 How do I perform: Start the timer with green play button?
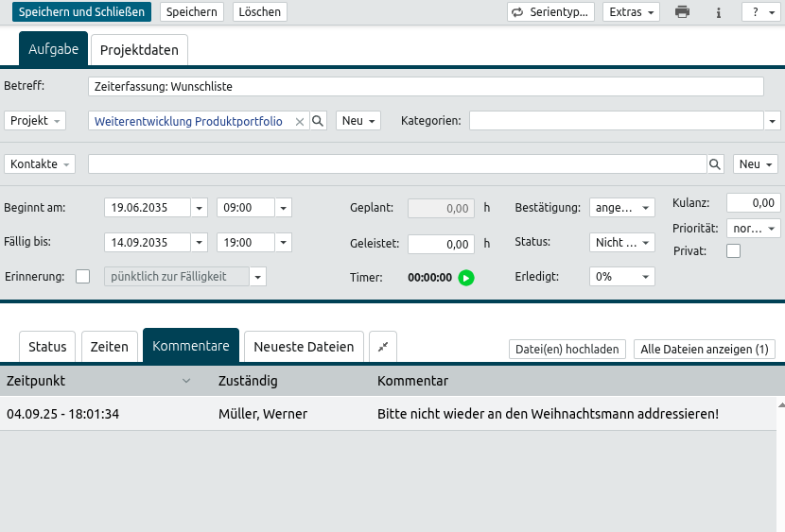[x=465, y=278]
